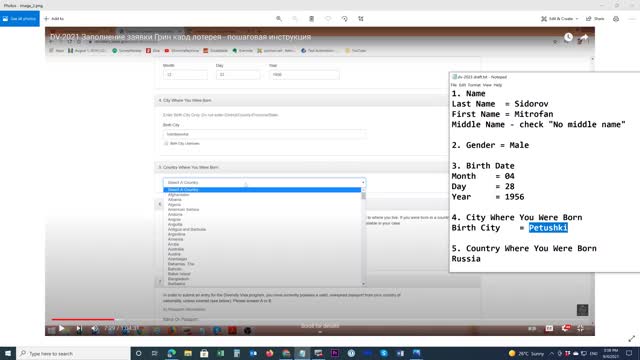Screen dimensions: 640x360
Task: Share the video using the arrow icon
Action: click(584, 38)
